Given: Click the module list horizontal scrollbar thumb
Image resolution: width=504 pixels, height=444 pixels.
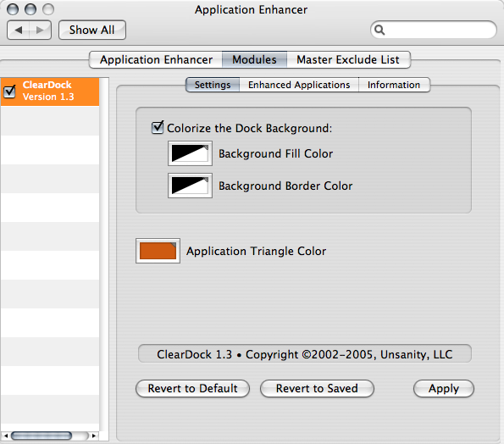Looking at the screenshot, I should pos(42,436).
